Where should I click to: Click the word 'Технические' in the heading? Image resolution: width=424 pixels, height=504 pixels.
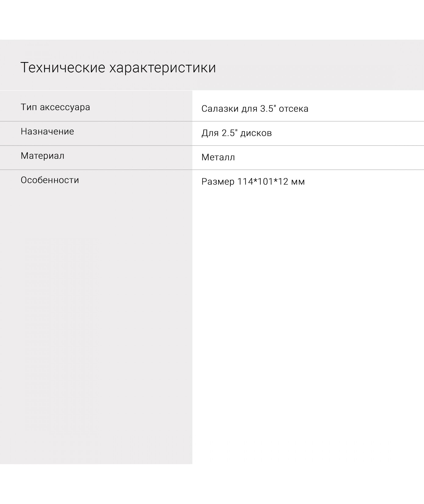coord(63,68)
